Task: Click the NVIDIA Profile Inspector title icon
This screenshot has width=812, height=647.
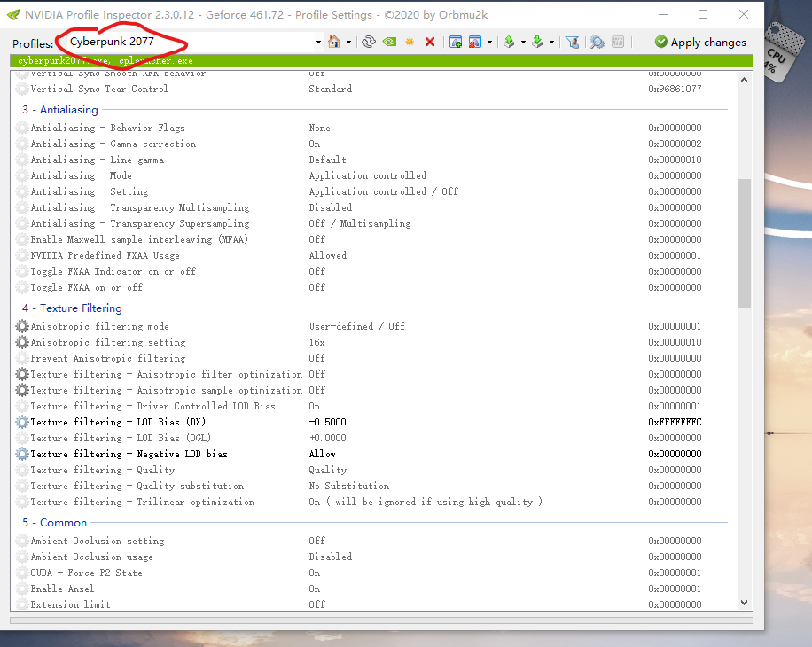Action: coord(14,14)
